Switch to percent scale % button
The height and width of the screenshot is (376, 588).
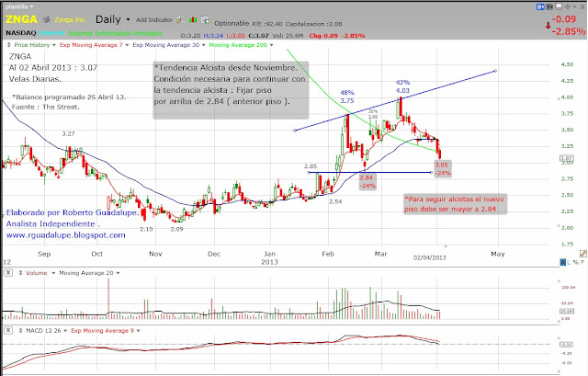coord(576,262)
